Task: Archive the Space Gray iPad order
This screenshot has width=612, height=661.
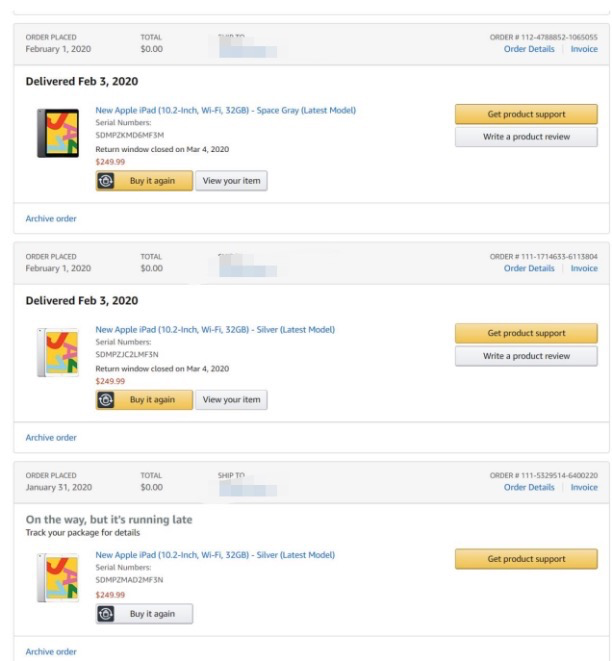Action: pyautogui.click(x=51, y=218)
